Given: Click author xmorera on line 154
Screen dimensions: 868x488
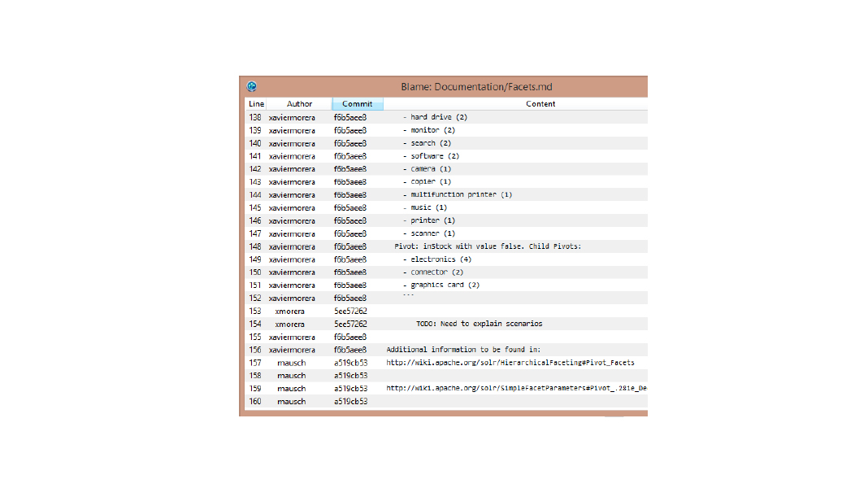Looking at the screenshot, I should pyautogui.click(x=292, y=324).
